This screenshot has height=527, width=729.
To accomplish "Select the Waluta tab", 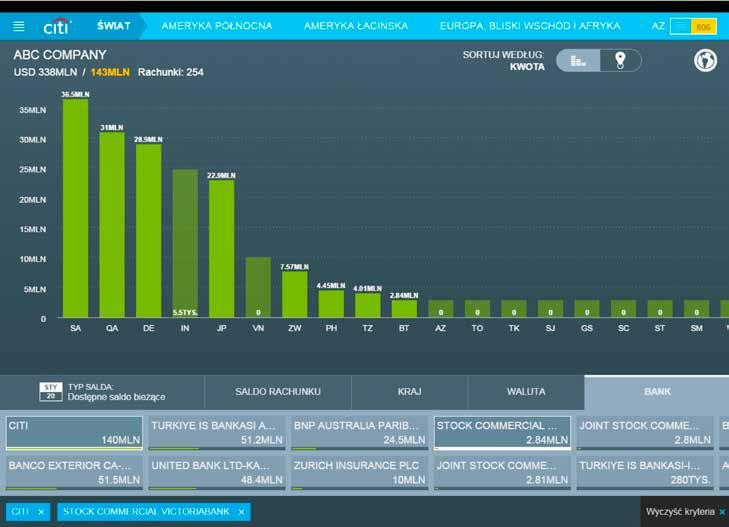I will pos(526,392).
